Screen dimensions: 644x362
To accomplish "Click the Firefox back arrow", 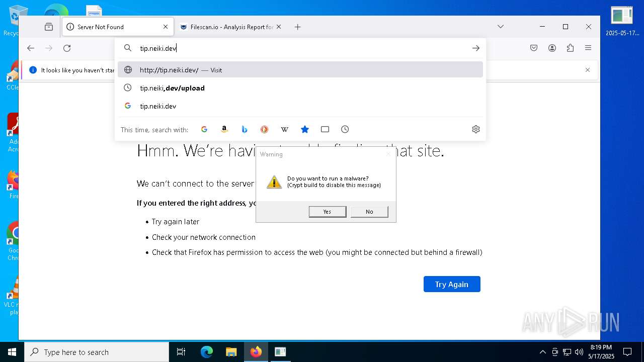I will click(31, 48).
